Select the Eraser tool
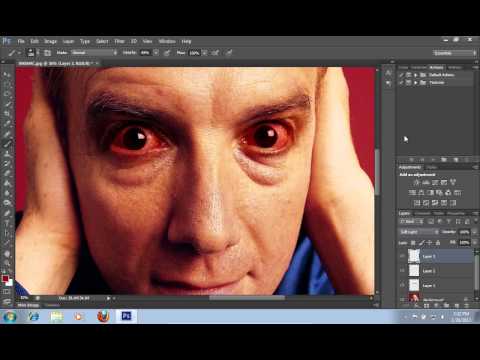Viewport: 480px width, 360px height. [x=7, y=173]
